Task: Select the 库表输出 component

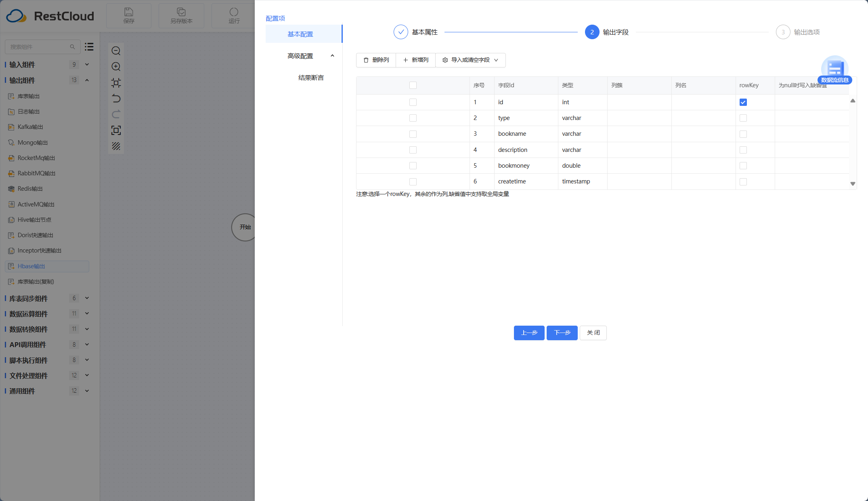Action: point(47,96)
